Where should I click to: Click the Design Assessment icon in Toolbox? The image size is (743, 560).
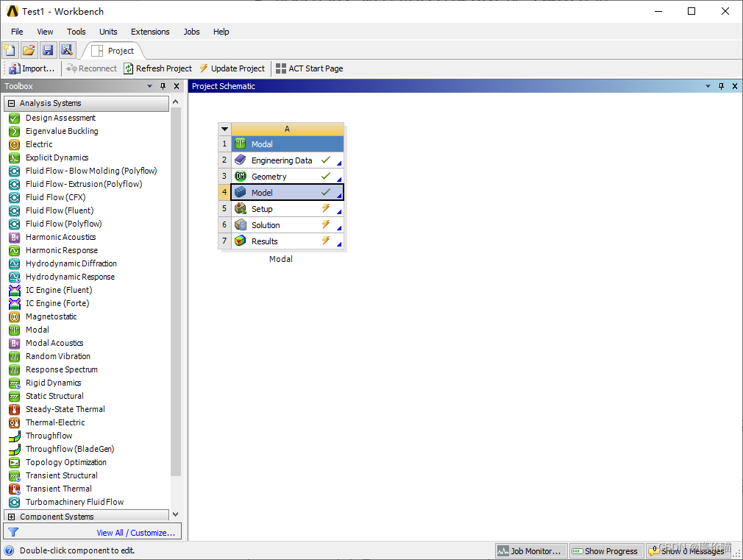[14, 118]
